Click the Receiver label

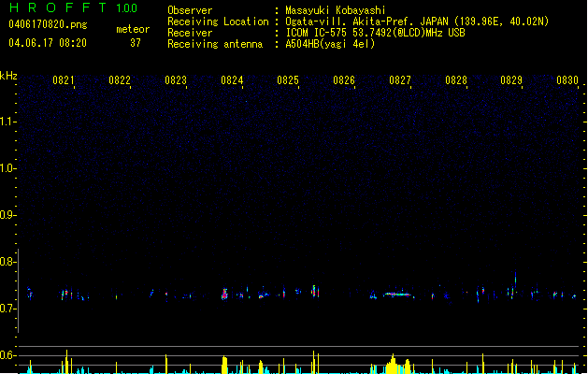click(x=190, y=33)
